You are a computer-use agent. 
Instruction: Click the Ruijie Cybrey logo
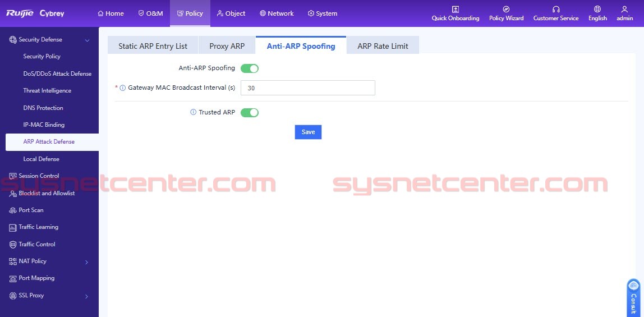[35, 13]
